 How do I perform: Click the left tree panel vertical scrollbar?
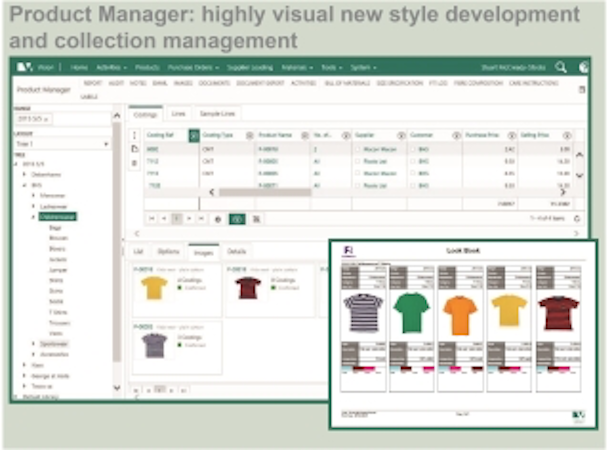pos(117,242)
